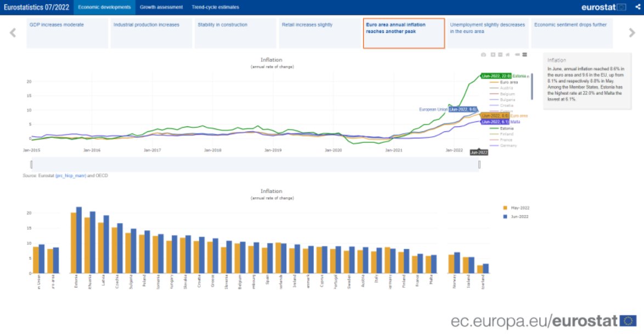Download line chart as image via camera icon
644x334 pixels.
coord(483,55)
